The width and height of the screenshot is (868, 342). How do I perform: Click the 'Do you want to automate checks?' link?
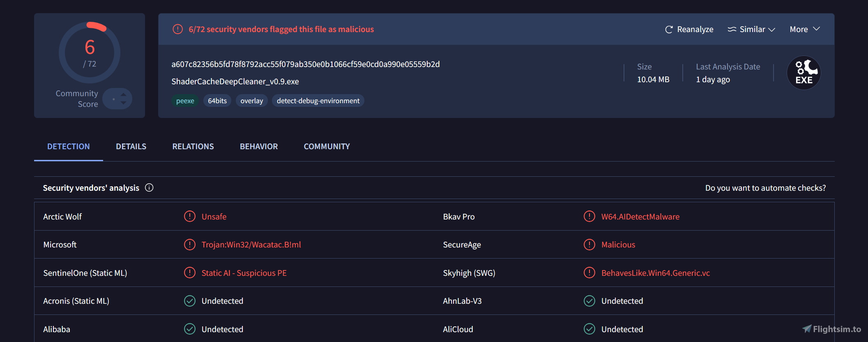point(765,188)
